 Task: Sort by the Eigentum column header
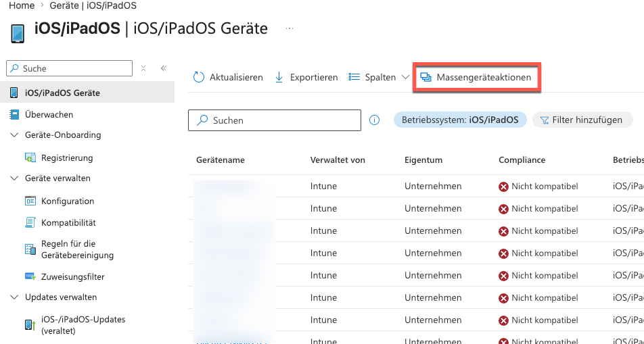click(x=423, y=160)
